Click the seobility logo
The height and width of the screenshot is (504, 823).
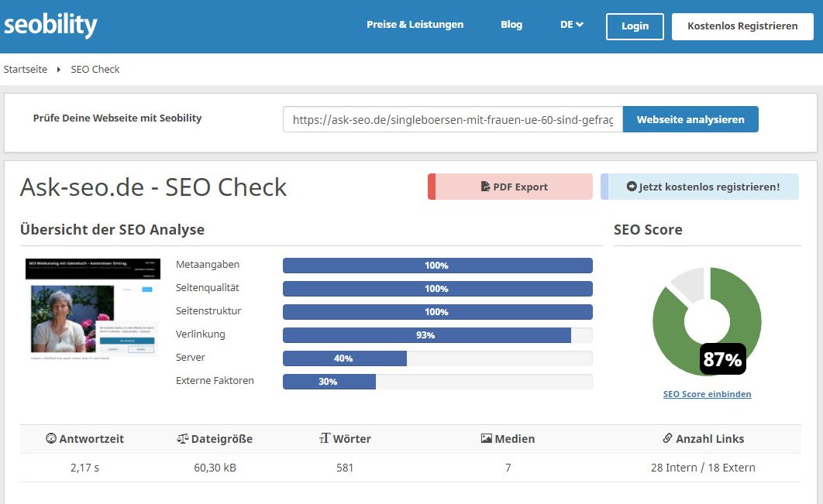[50, 26]
